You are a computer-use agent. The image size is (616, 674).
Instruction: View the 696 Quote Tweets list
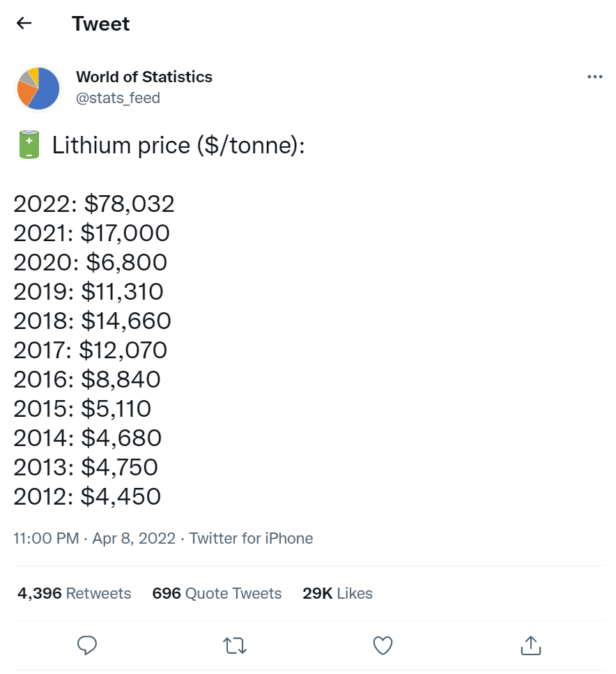(x=217, y=593)
